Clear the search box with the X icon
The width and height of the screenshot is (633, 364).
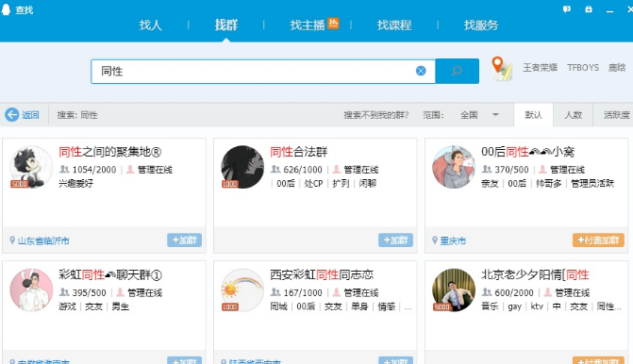421,71
